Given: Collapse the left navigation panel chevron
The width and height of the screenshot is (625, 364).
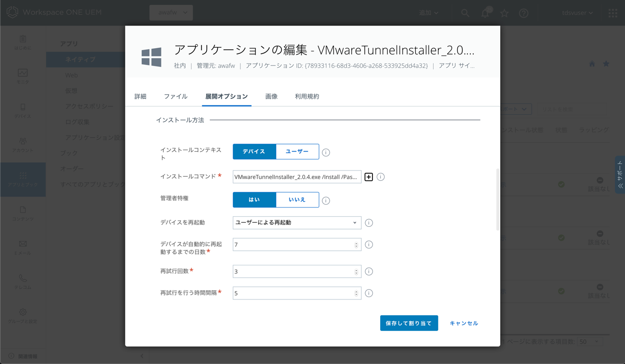Looking at the screenshot, I should 142,356.
